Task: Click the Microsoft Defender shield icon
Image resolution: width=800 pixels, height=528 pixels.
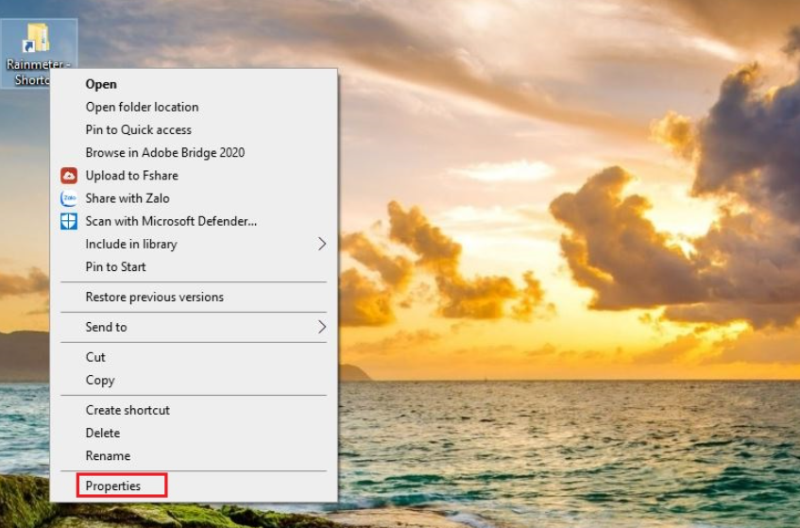Action: click(69, 221)
